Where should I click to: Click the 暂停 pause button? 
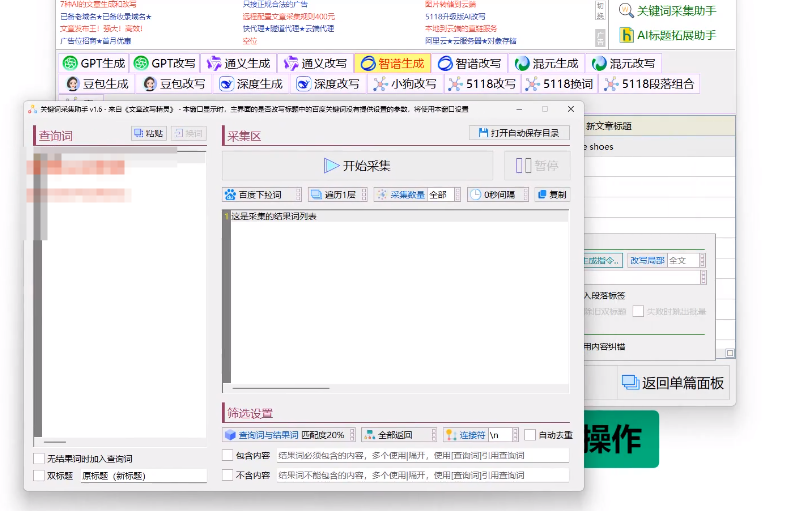(537, 165)
